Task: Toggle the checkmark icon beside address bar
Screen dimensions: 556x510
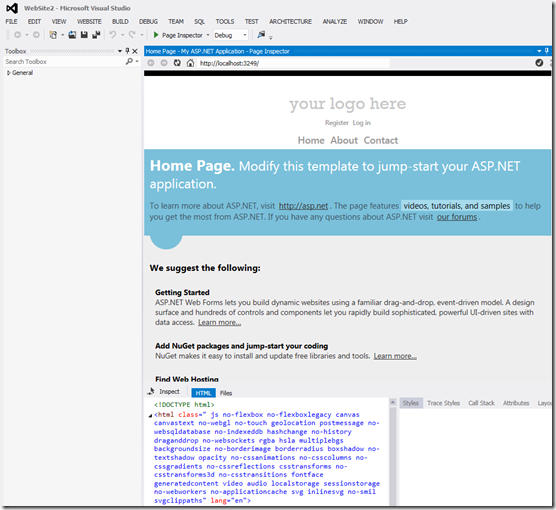Action: (539, 63)
